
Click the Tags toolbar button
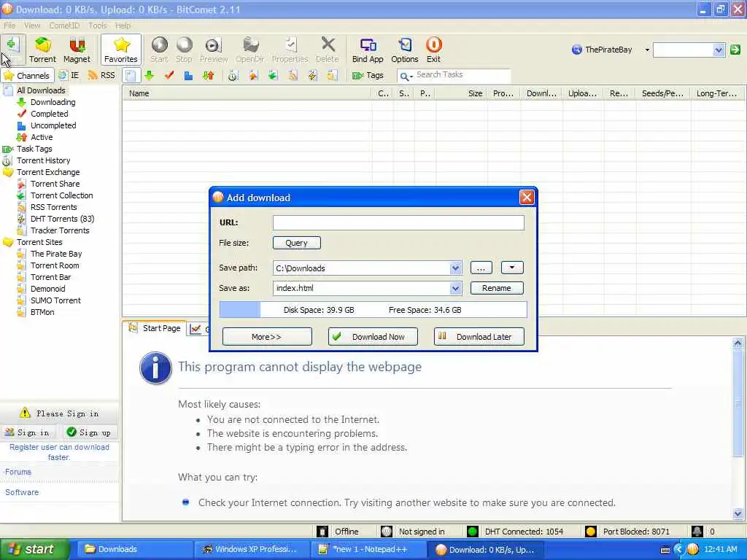[368, 75]
